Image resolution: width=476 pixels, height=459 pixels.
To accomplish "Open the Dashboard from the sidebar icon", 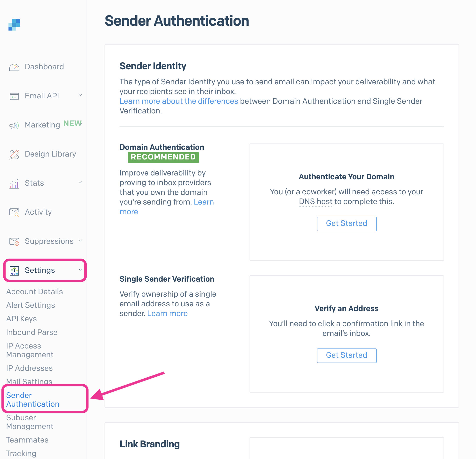I will 14,67.
